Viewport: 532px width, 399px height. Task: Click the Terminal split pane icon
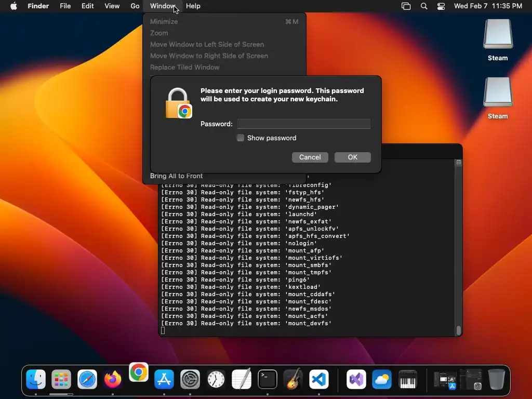(459, 162)
